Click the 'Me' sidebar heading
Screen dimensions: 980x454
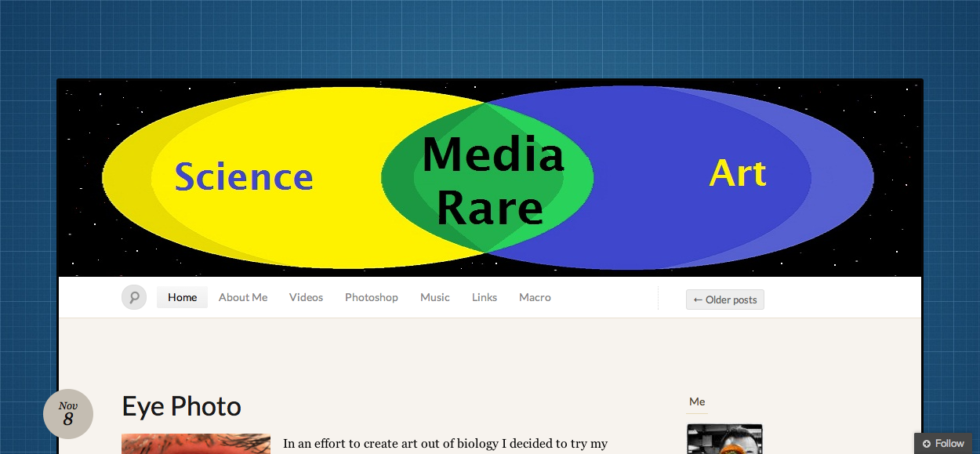click(x=697, y=401)
